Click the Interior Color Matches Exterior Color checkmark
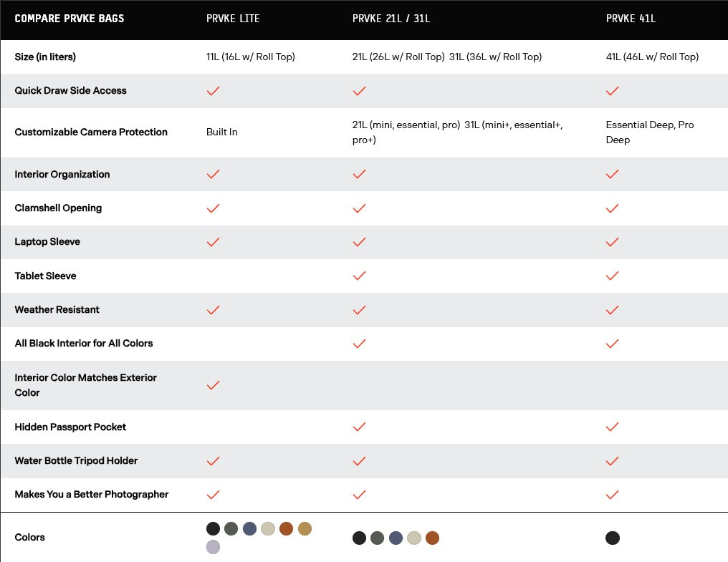 (x=213, y=385)
